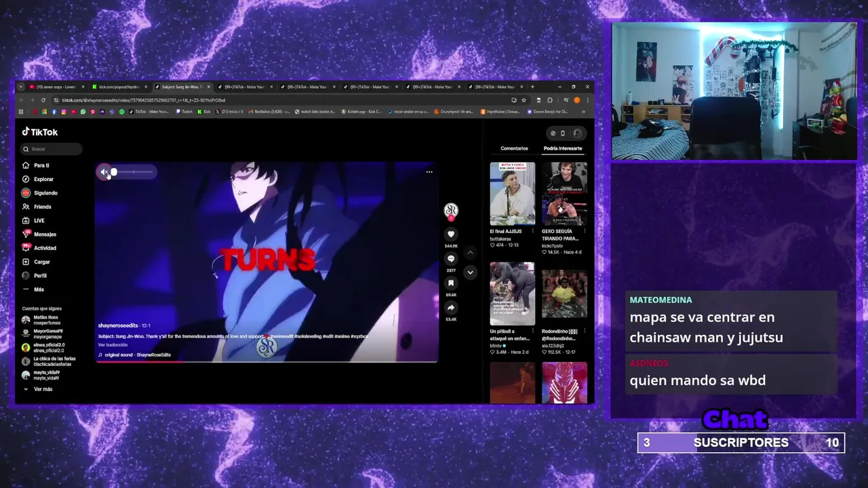Open options for El final AJJSJS card
This screenshot has width=868, height=488.
[532, 231]
